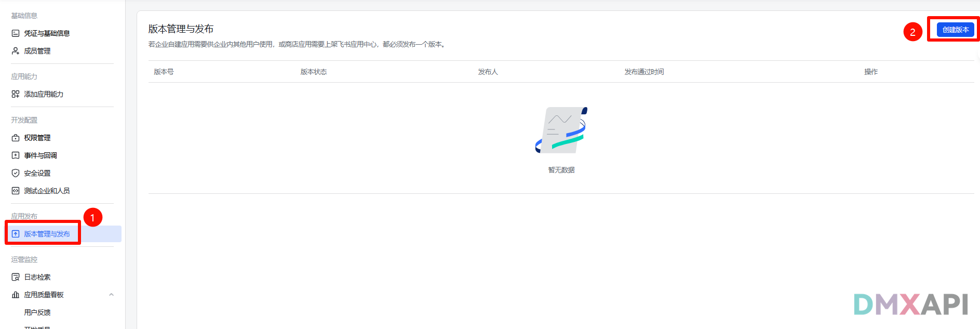Open 成员管理 in the sidebar
Screen dimensions: 980x329
(37, 51)
